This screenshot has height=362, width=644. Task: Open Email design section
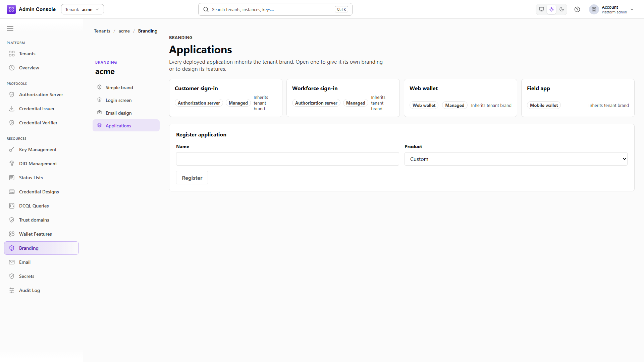tap(126, 113)
